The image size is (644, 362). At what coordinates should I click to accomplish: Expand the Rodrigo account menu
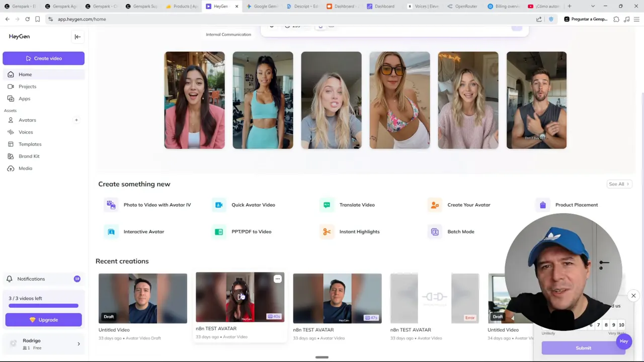pyautogui.click(x=78, y=344)
